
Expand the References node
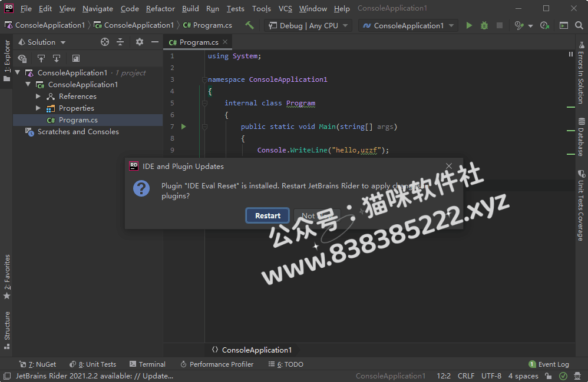tap(38, 97)
